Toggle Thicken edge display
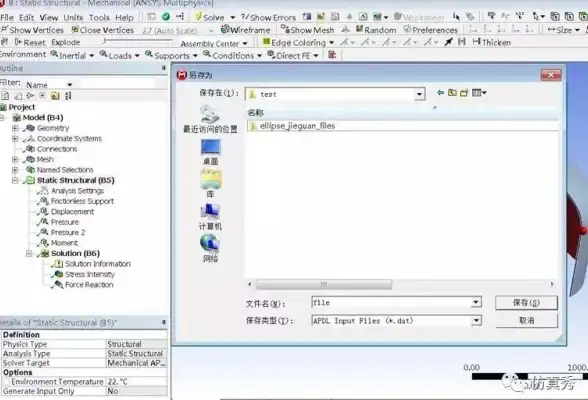Screen dimensions: 588x400 492,42
